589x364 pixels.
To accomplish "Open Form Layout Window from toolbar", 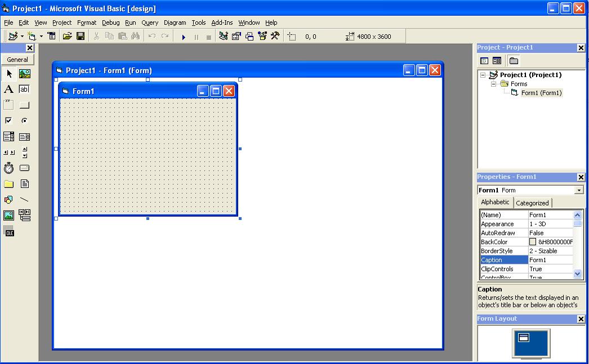I will point(249,36).
